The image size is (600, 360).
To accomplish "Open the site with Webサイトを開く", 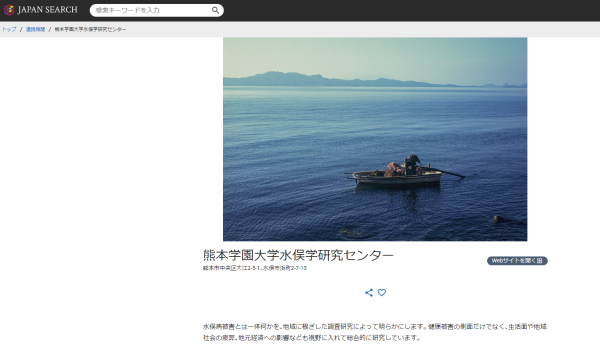I will click(517, 261).
